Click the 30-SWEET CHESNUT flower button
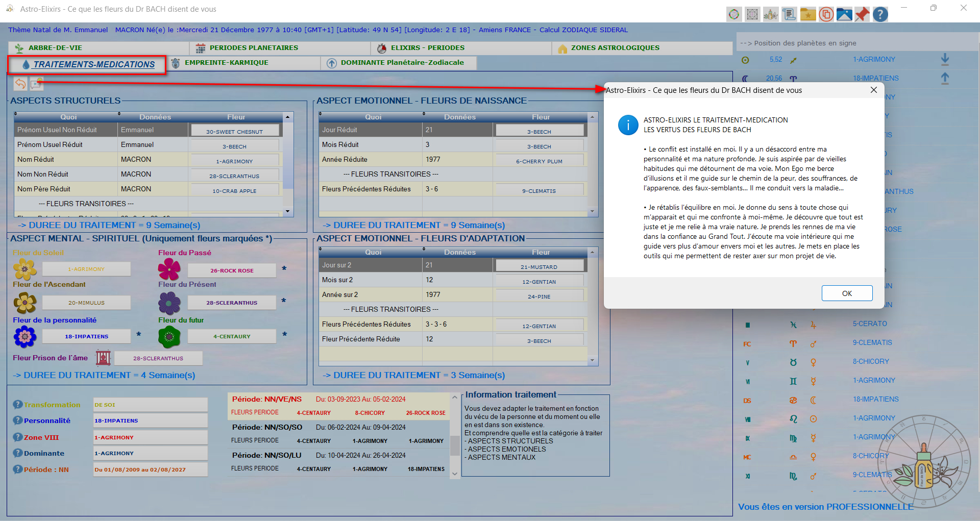 235,131
